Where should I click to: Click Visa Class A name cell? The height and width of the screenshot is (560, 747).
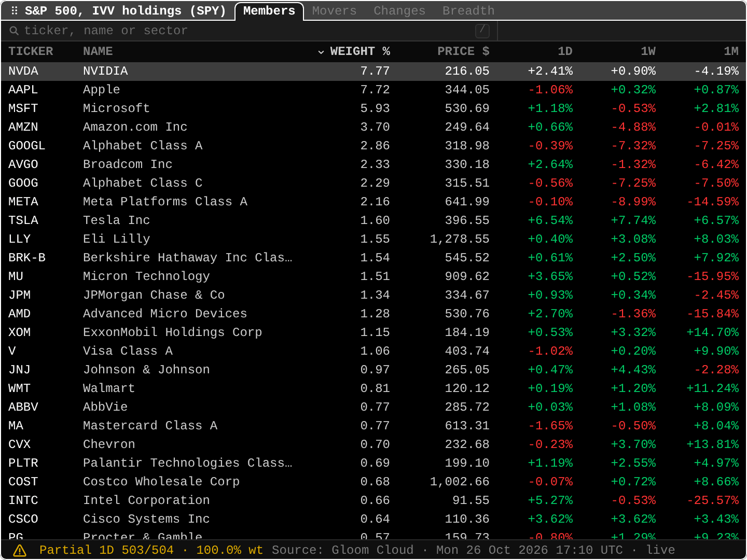128,351
